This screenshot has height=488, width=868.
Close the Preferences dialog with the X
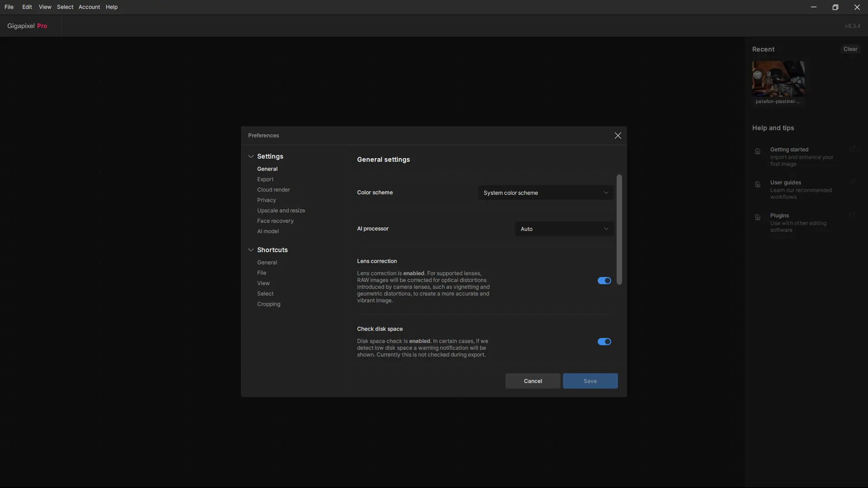click(618, 136)
